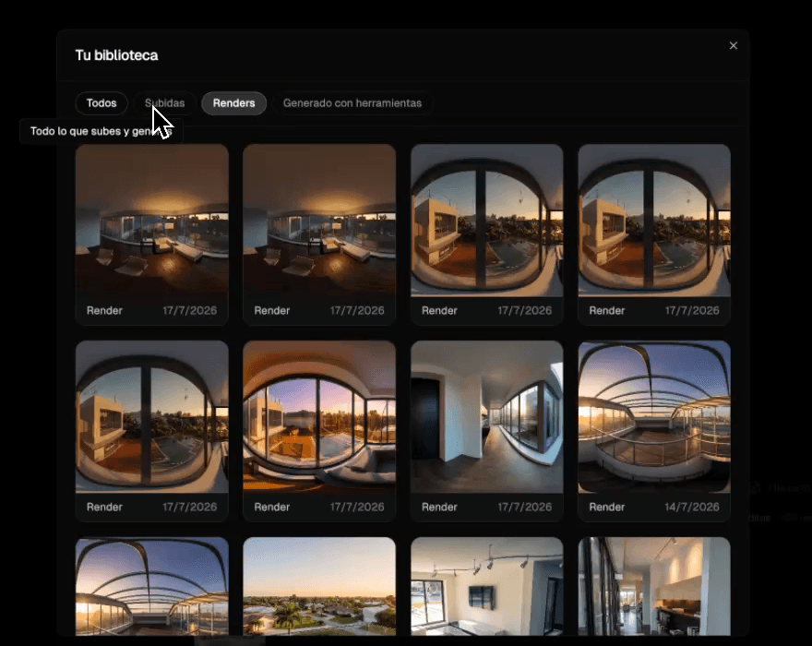Open the living room with wall TV render
The height and width of the screenshot is (646, 812).
click(487, 586)
